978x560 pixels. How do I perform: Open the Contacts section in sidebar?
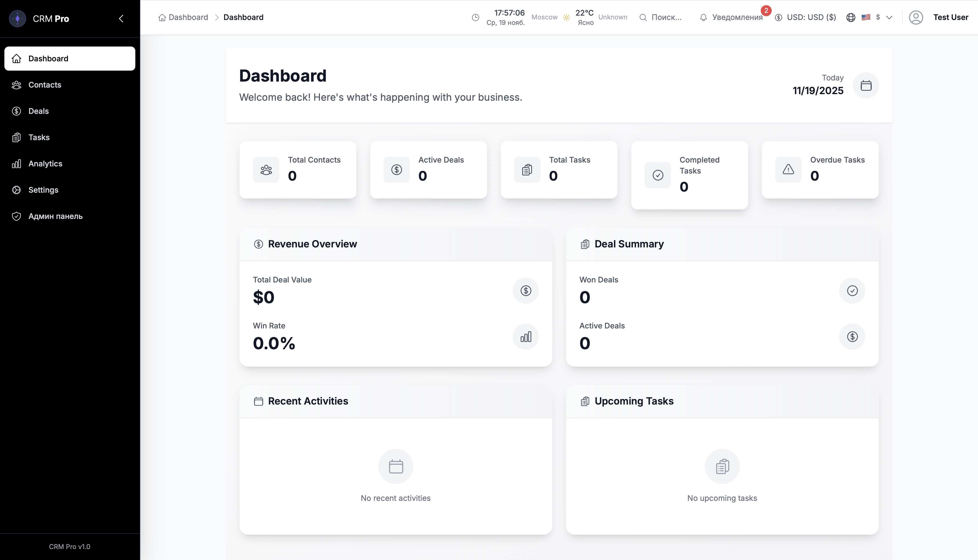(44, 85)
